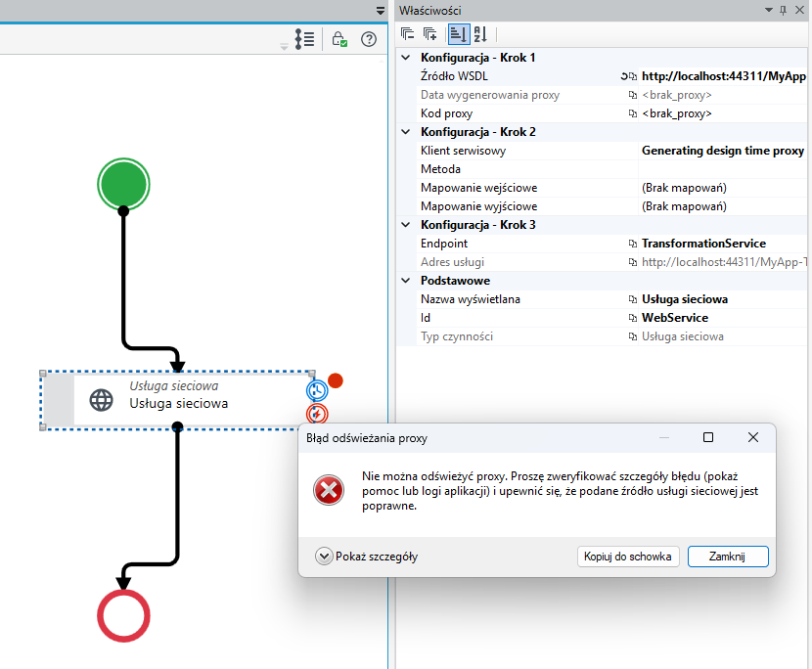This screenshot has height=669, width=812.
Task: Click the Metoda empty value field
Action: (723, 169)
